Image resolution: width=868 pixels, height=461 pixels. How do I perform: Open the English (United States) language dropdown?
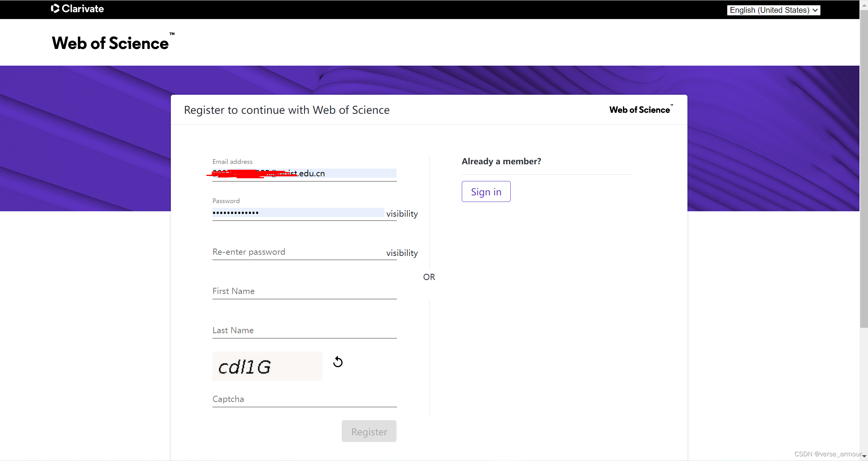(774, 10)
